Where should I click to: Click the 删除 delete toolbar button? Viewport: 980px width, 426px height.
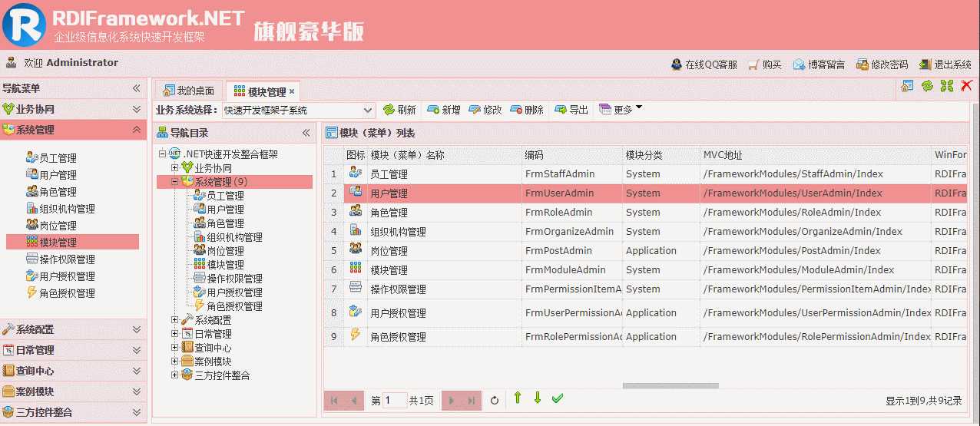tap(527, 110)
